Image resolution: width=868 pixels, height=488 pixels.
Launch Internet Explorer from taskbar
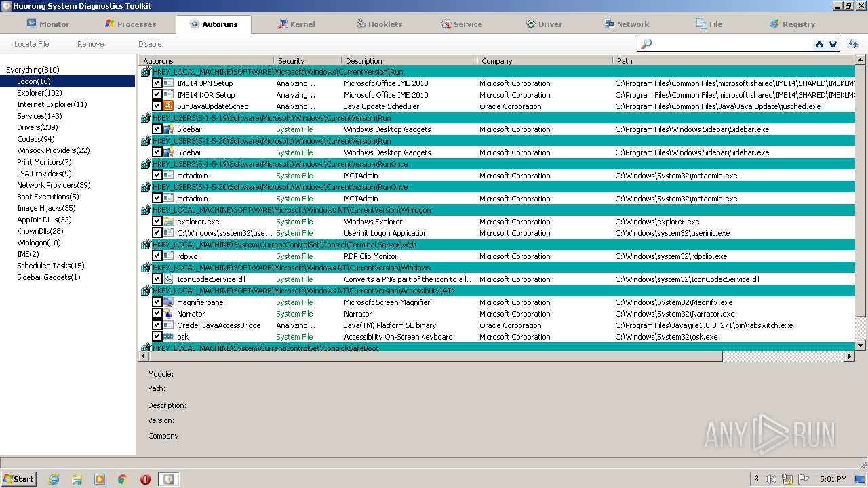(x=54, y=479)
